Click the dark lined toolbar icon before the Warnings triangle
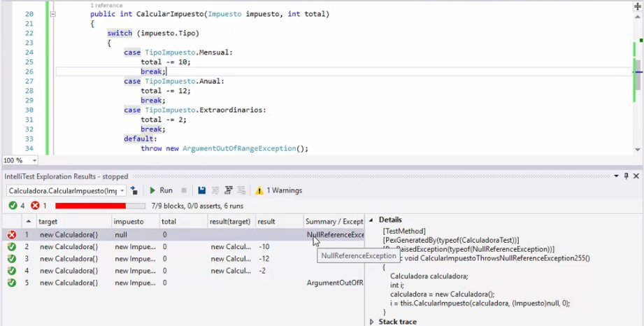Viewport: 644px width, 326px height. tap(229, 190)
